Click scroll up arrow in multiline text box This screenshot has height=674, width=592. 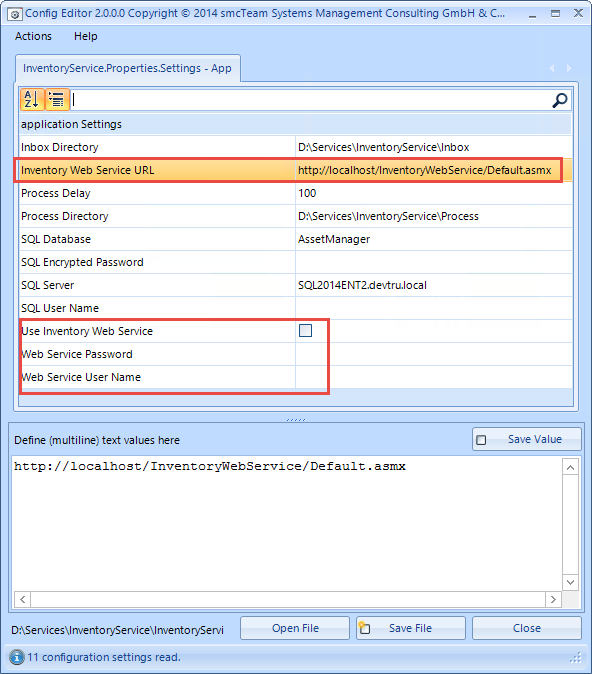pyautogui.click(x=571, y=467)
